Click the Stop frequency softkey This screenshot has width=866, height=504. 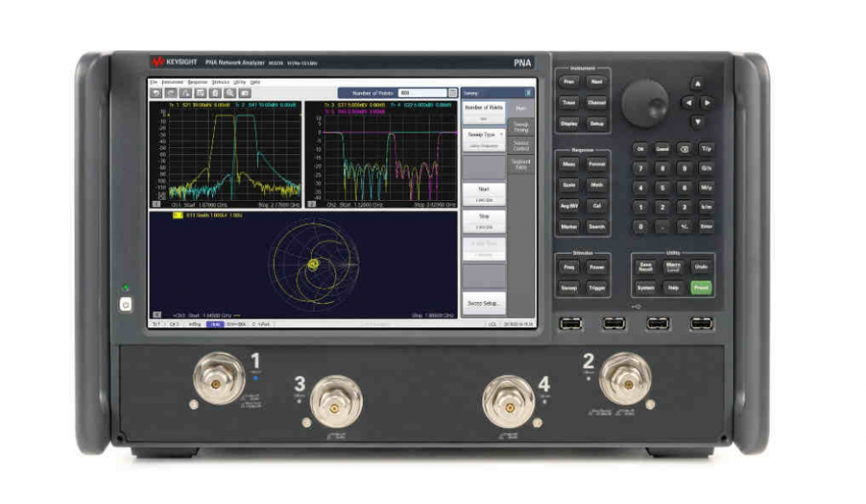point(484,221)
